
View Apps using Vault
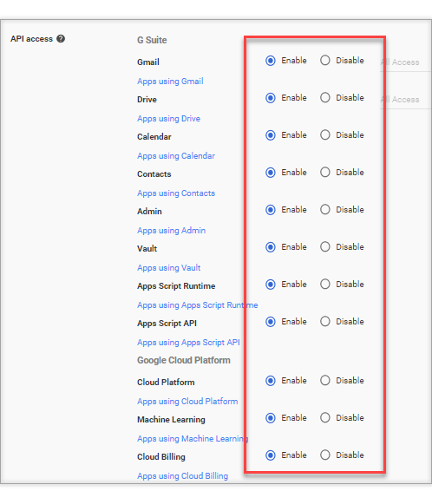click(x=169, y=268)
